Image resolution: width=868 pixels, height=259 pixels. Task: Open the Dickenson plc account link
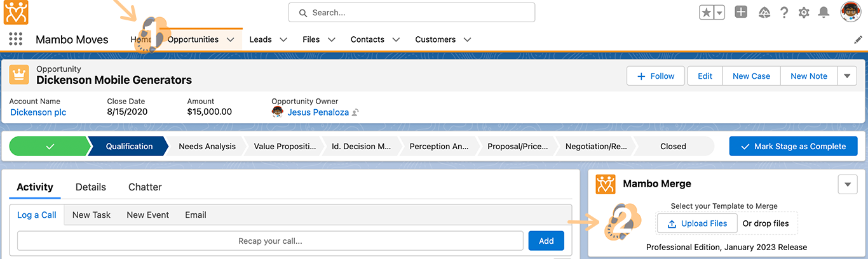pos(38,112)
